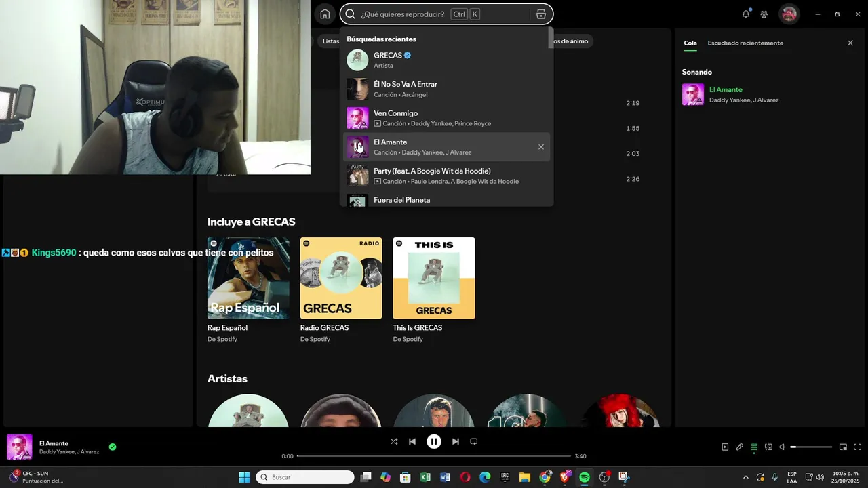Select 'Party (feat. A Boogie Wit da Hoodie)' result
The width and height of the screenshot is (868, 488).
point(446,176)
